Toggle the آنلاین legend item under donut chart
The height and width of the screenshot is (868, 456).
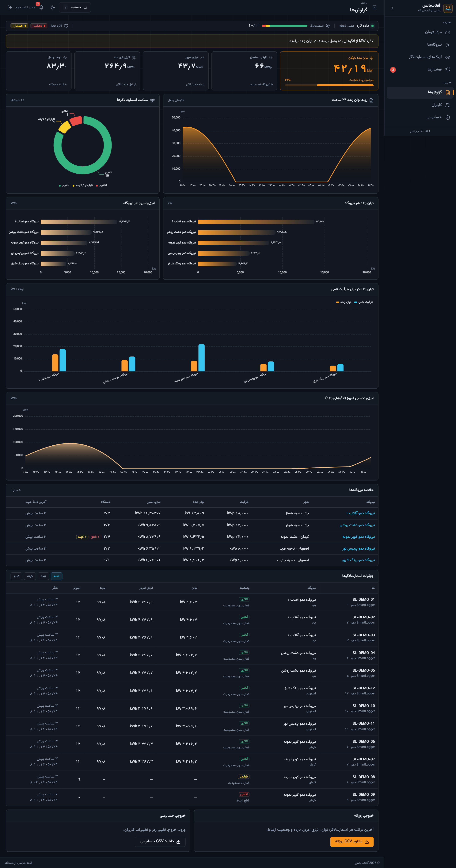coord(64,186)
